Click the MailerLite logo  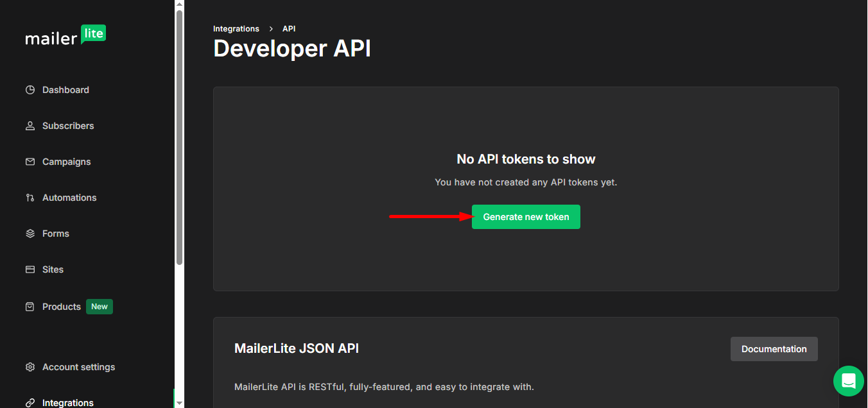tap(65, 37)
